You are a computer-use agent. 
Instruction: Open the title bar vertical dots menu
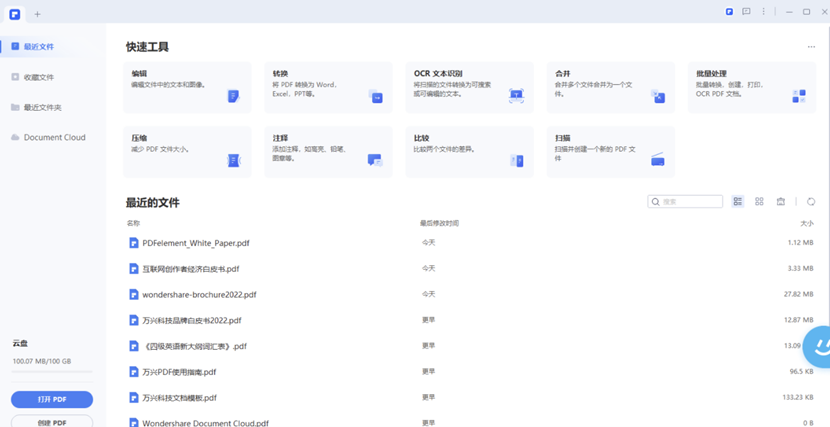764,12
